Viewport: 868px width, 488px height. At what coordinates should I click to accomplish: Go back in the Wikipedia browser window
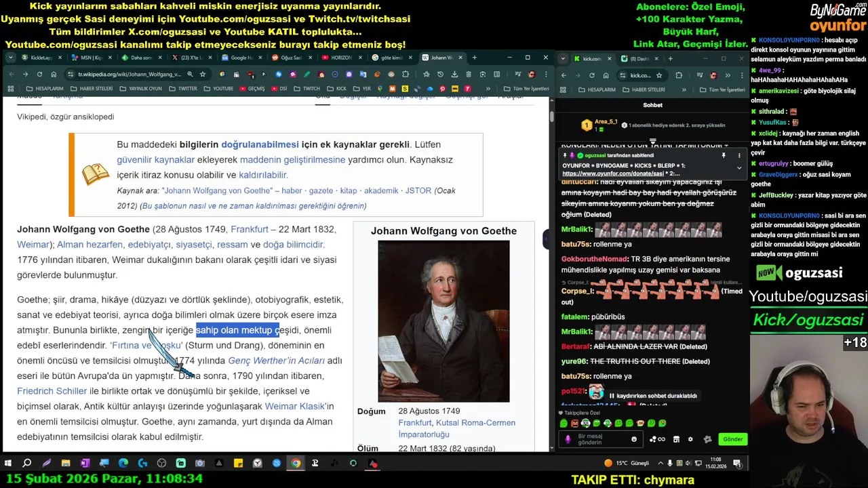pyautogui.click(x=12, y=74)
